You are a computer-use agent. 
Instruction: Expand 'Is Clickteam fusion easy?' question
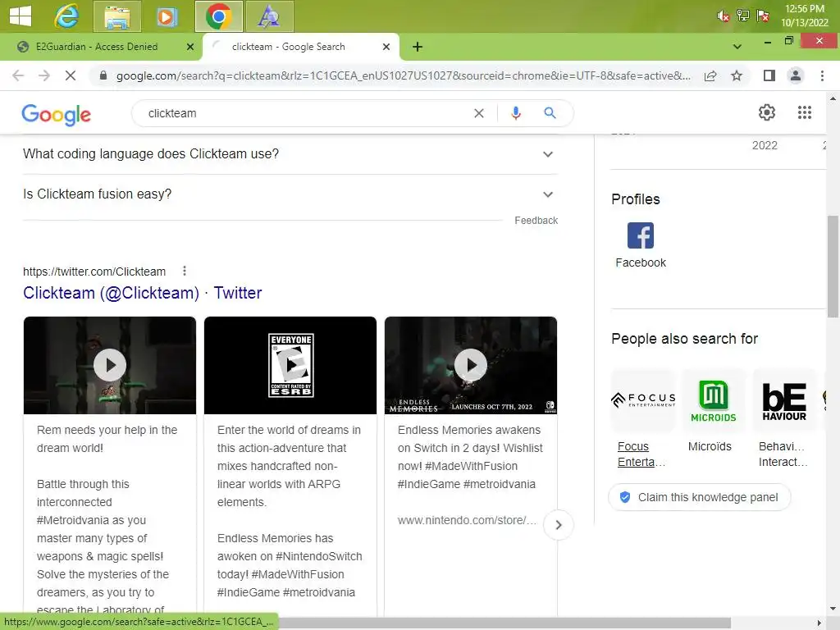(290, 194)
